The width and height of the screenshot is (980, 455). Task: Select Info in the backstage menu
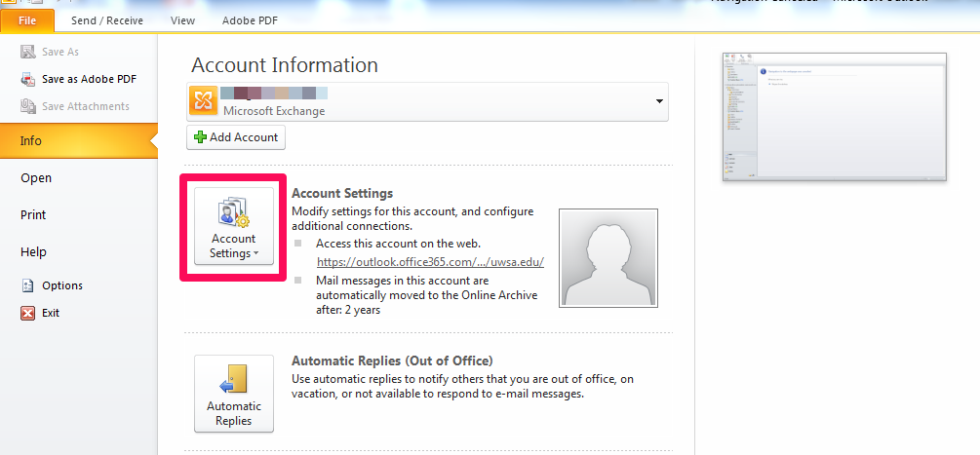78,141
